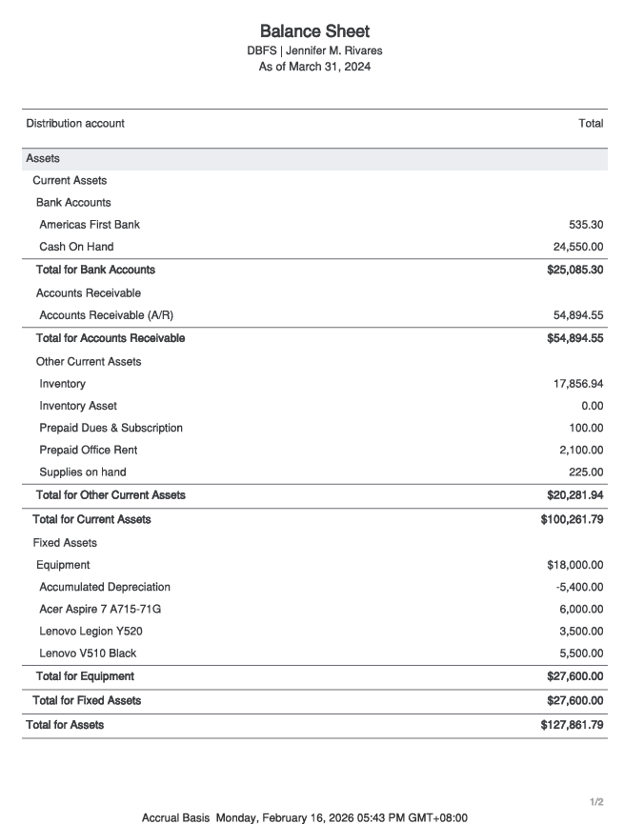Select the Prepaid Office Rent row label
Image resolution: width=644 pixels, height=824 pixels.
click(89, 450)
